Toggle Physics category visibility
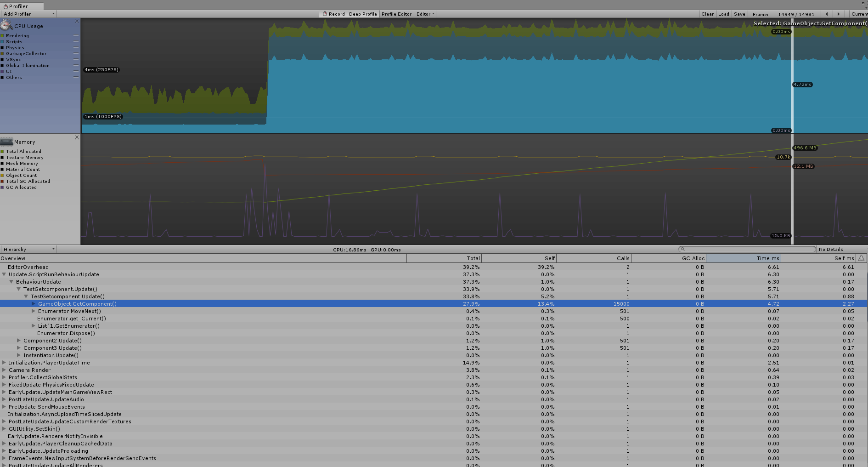The image size is (868, 467). [x=2, y=47]
